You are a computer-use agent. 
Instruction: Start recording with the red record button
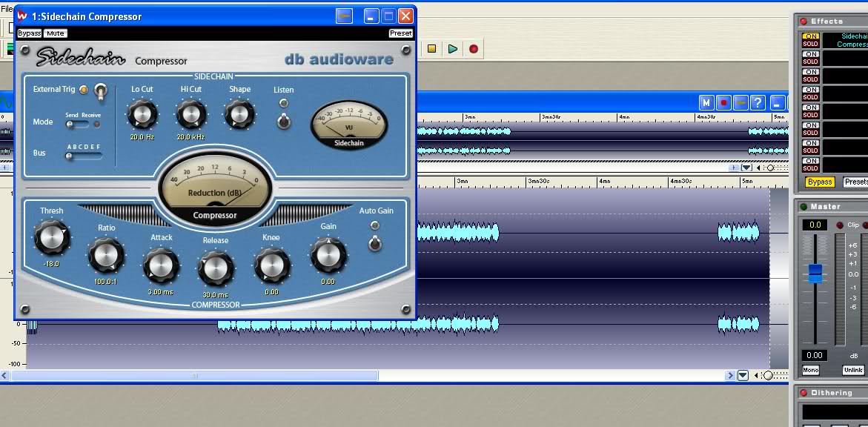click(x=474, y=49)
